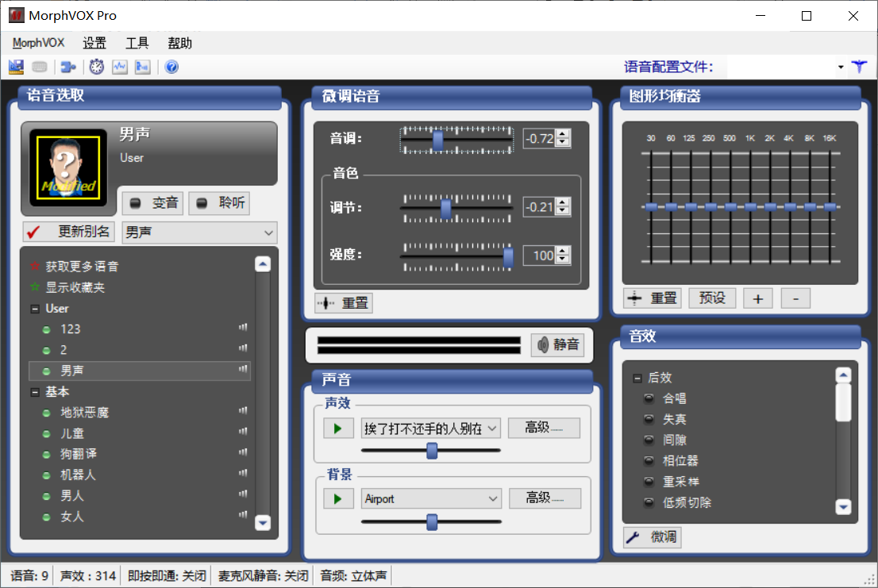This screenshot has height=588, width=878.
Task: Click the blue plug device toolbar icon
Action: [68, 67]
